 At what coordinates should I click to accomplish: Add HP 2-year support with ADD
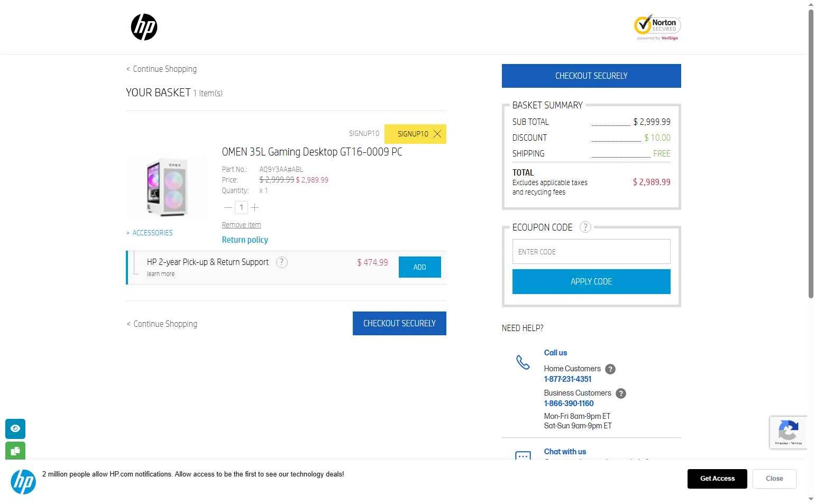[420, 267]
